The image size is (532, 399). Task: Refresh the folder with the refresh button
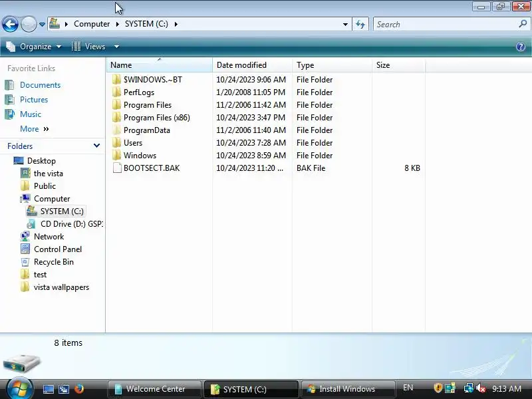click(360, 25)
